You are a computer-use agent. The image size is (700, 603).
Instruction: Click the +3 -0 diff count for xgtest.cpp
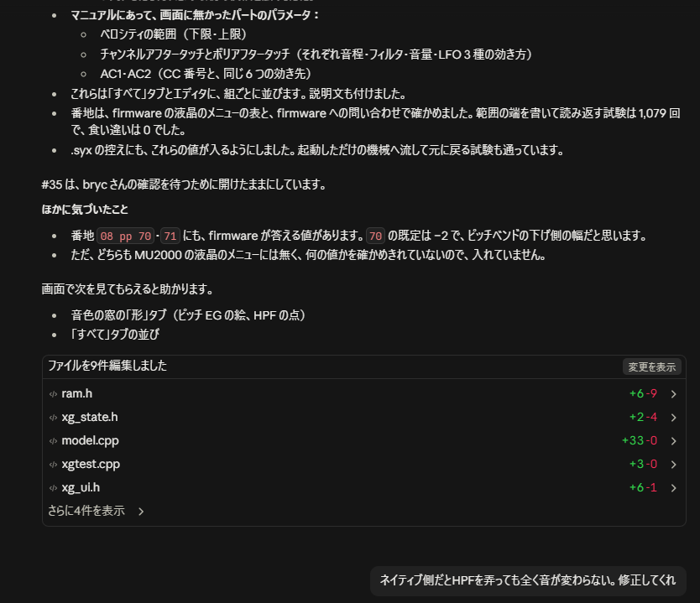click(x=643, y=465)
